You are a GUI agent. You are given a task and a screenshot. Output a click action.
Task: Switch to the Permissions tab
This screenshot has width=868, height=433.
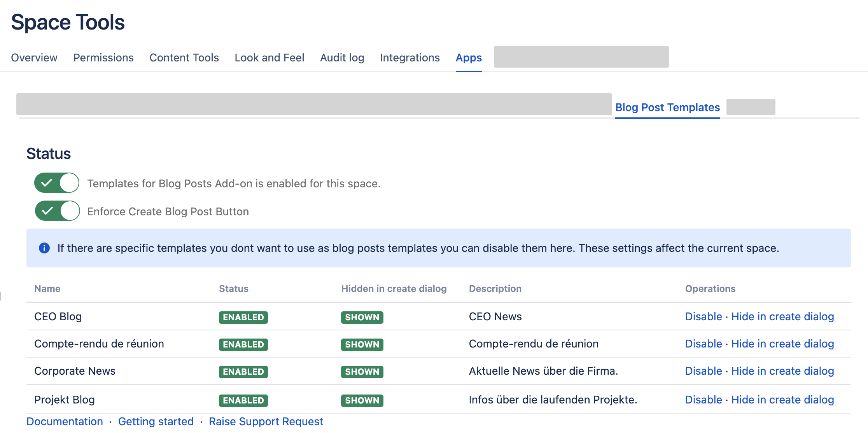(x=103, y=58)
